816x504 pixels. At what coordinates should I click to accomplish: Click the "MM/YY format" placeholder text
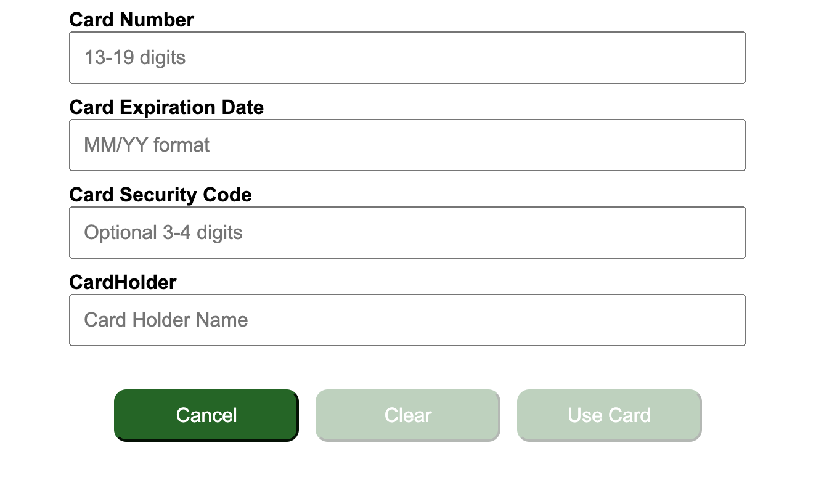(147, 145)
